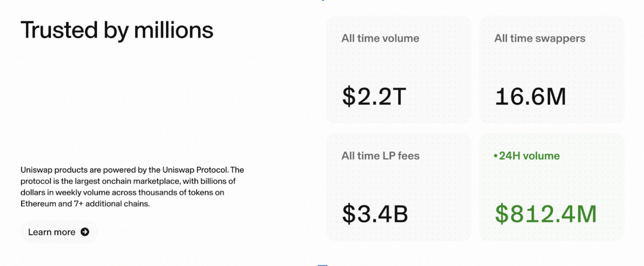The image size is (644, 266).
Task: Click the Trusted by millions heading
Action: (117, 30)
